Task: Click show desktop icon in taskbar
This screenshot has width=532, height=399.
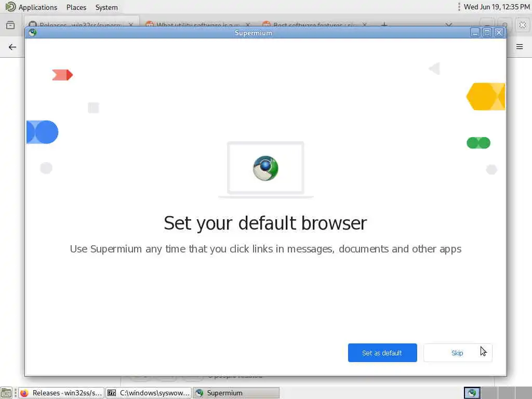Action: (6, 393)
